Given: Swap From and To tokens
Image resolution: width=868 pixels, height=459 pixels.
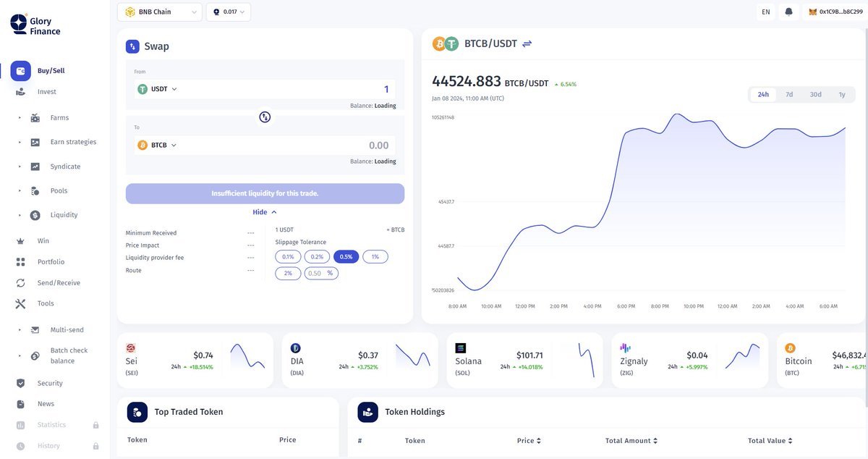Looking at the screenshot, I should coord(265,117).
